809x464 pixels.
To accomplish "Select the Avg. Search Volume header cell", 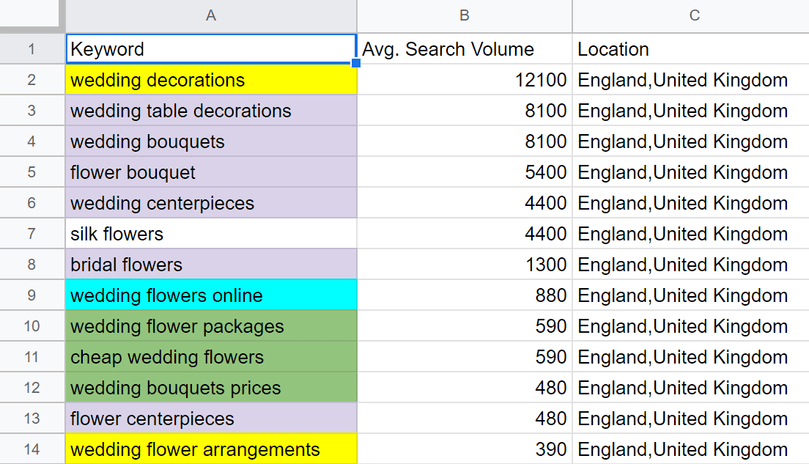I will coord(464,49).
